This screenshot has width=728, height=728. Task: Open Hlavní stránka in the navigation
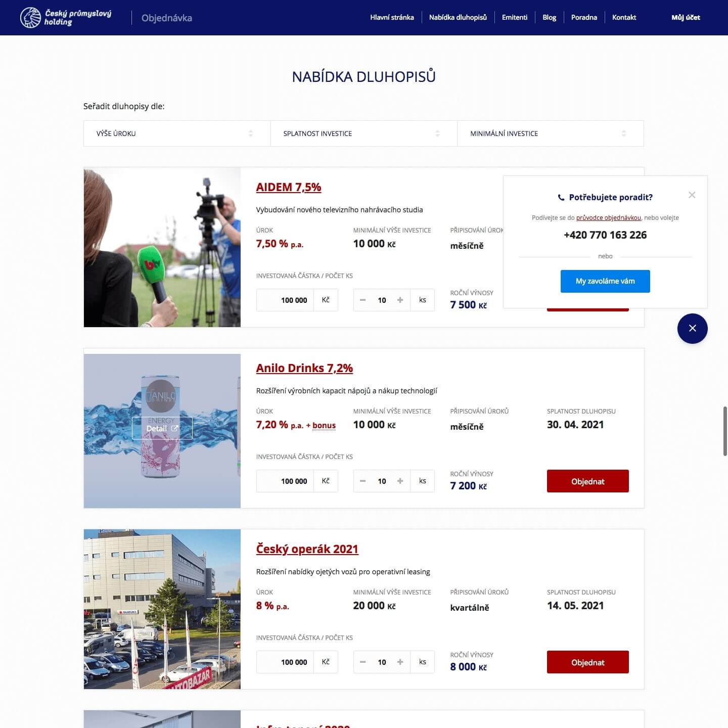392,17
